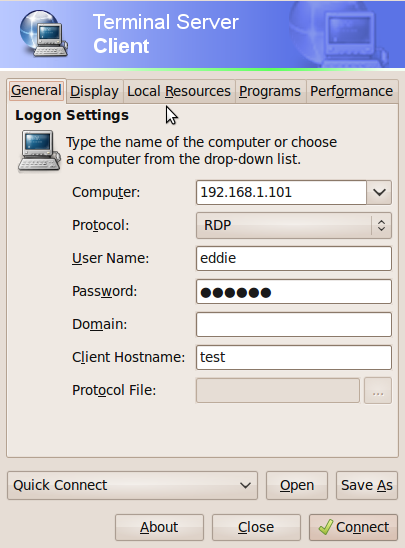
Task: Click the Logon Settings heading
Action: tap(72, 115)
